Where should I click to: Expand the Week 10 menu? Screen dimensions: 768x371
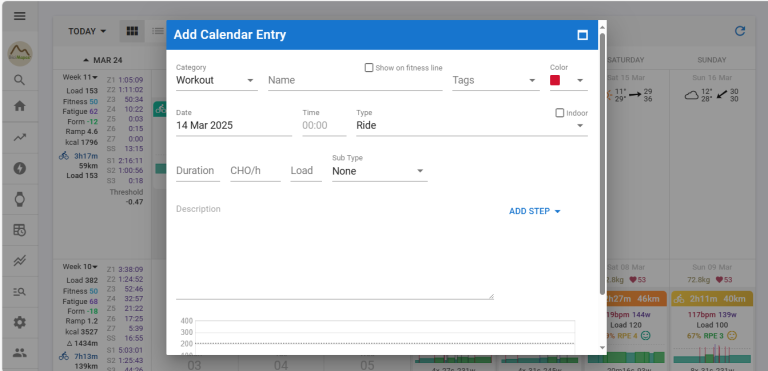tap(80, 267)
